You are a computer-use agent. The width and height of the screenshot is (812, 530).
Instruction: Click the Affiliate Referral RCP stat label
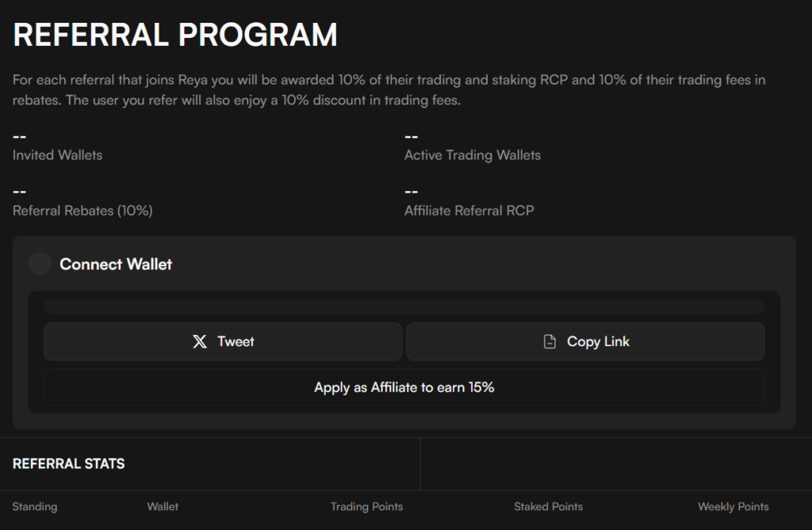469,211
